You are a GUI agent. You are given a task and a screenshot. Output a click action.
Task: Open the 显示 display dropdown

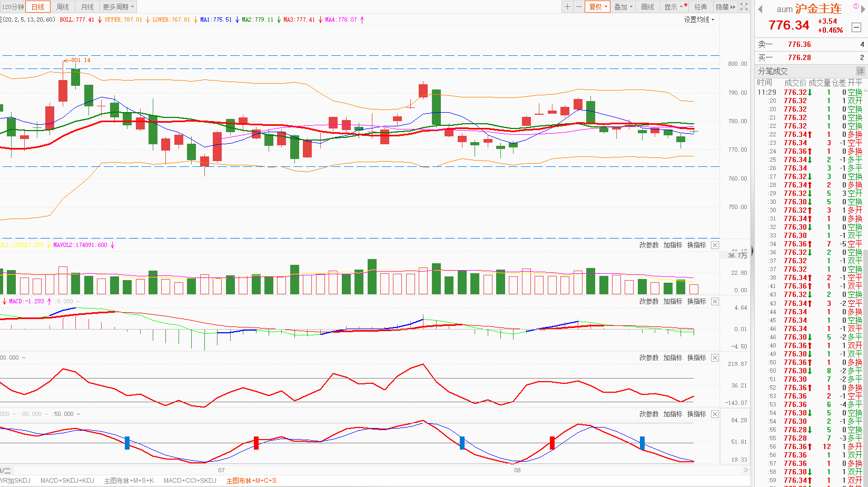(x=673, y=7)
